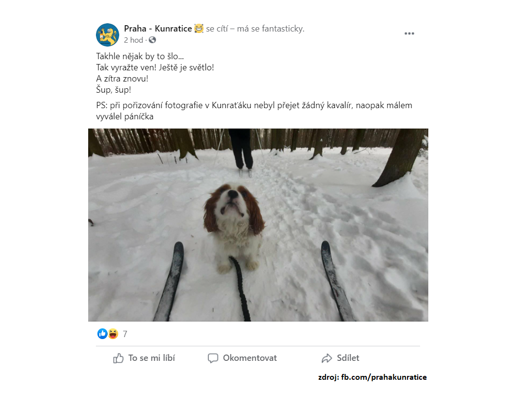
Task: Open the dog in snow photo
Action: point(258,225)
